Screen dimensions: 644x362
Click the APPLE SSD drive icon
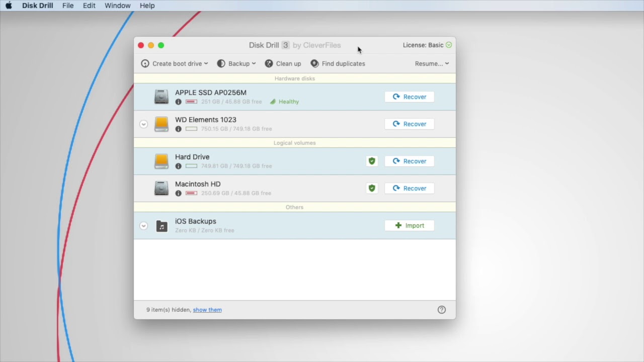point(161,97)
